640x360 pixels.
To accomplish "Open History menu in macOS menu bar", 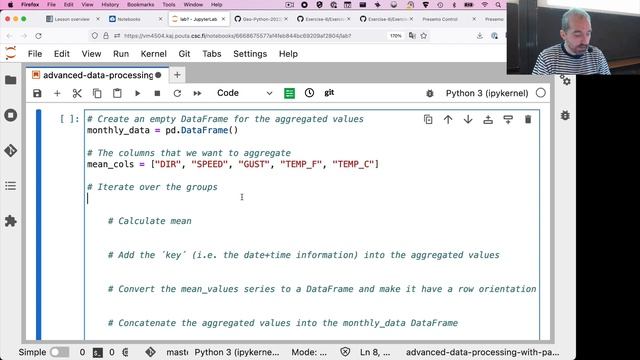I will tap(110, 5).
